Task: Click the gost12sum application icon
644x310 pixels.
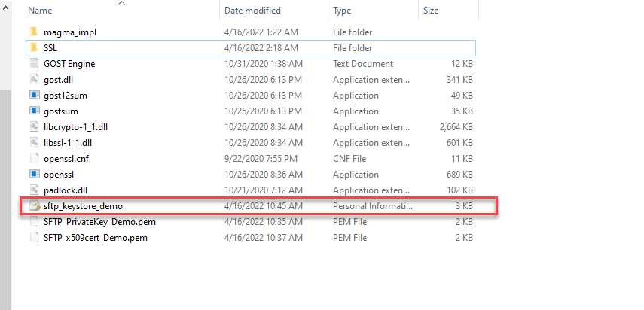Action: [x=34, y=96]
